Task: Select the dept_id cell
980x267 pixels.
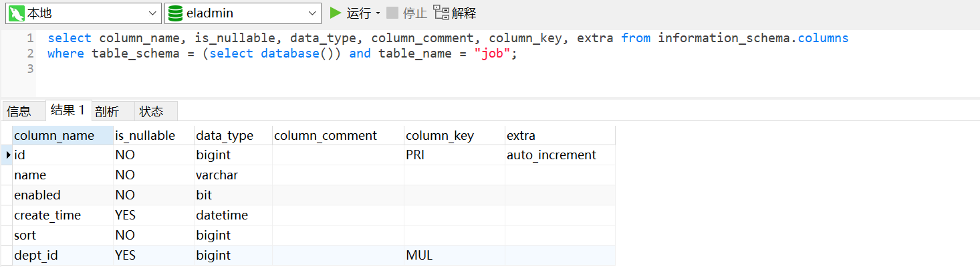Action: [63, 255]
